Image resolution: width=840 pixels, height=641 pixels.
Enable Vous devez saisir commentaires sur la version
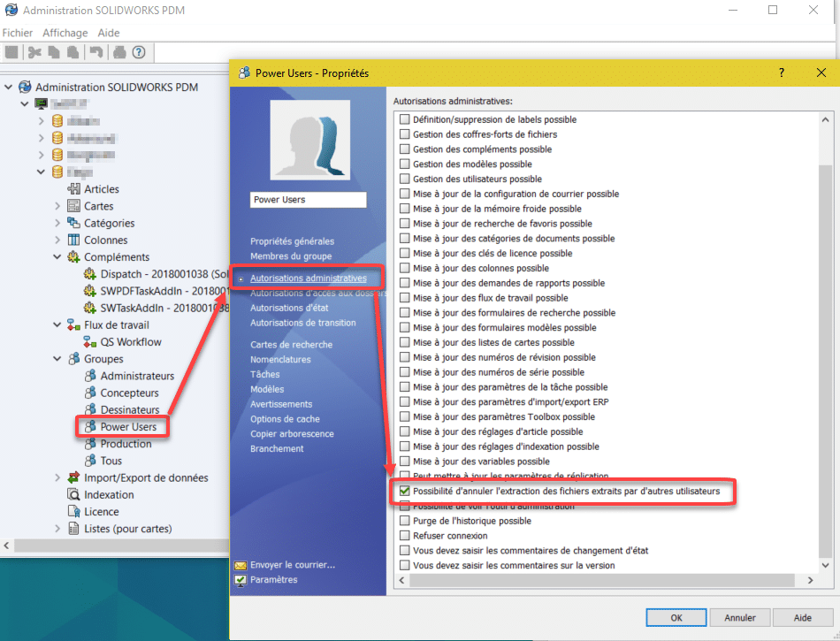404,566
